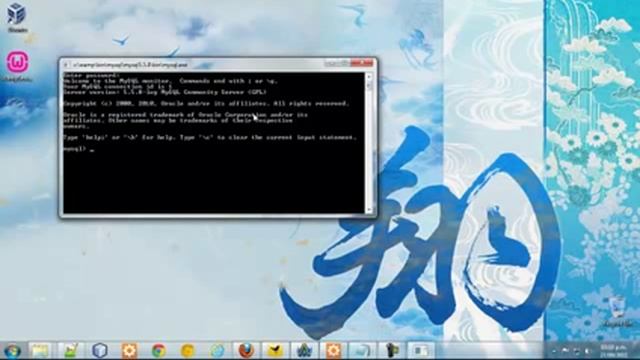Image resolution: width=640 pixels, height=360 pixels.
Task: Open the blue globe browser taskbar icon
Action: point(217,351)
